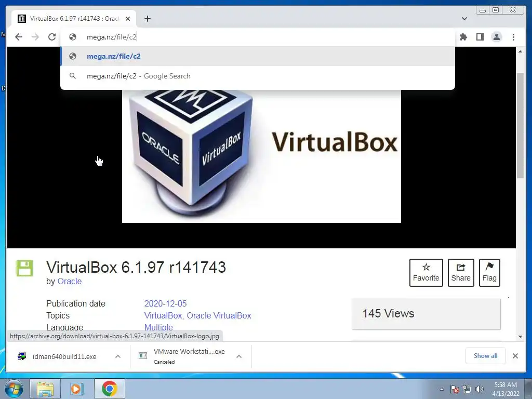This screenshot has height=399, width=532.
Task: Click the VirtualBox 6.1.97 r141743 page title
Action: [x=136, y=268]
